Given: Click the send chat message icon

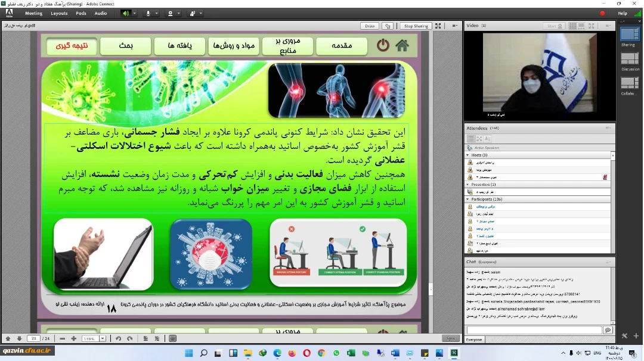Looking at the screenshot, I should coord(608,330).
